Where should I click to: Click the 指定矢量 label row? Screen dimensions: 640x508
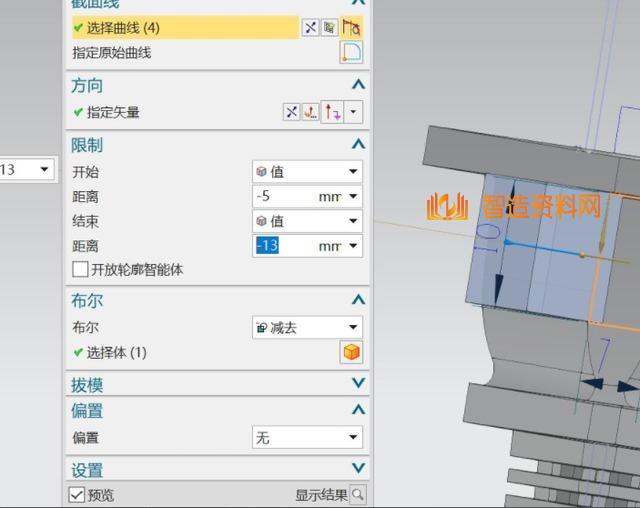106,112
